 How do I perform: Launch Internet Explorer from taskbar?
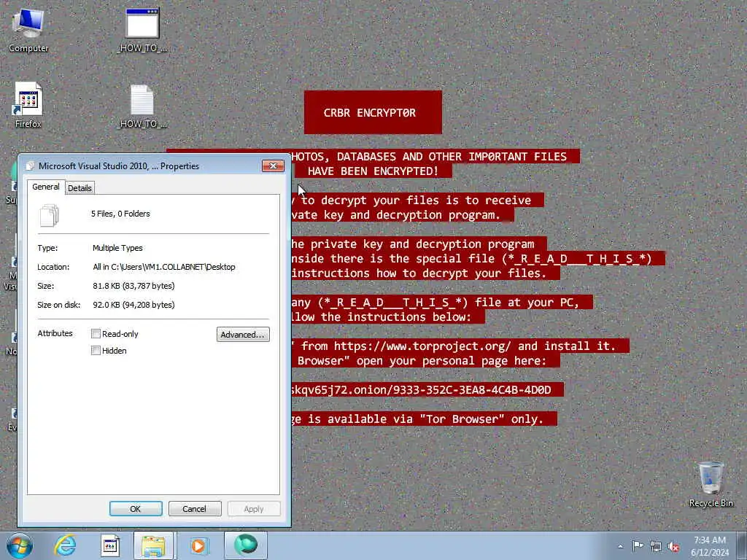pos(65,545)
